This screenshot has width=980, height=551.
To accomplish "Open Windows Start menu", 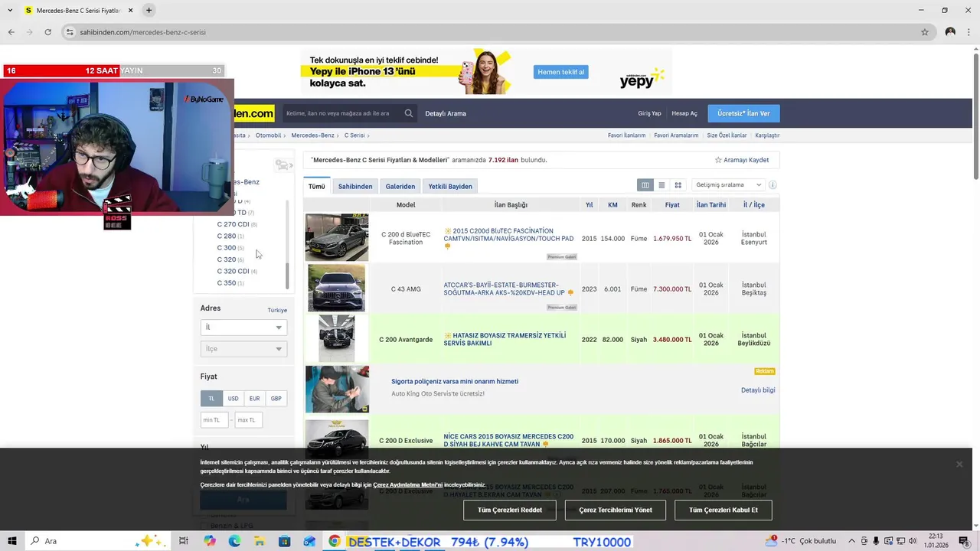I will (12, 541).
